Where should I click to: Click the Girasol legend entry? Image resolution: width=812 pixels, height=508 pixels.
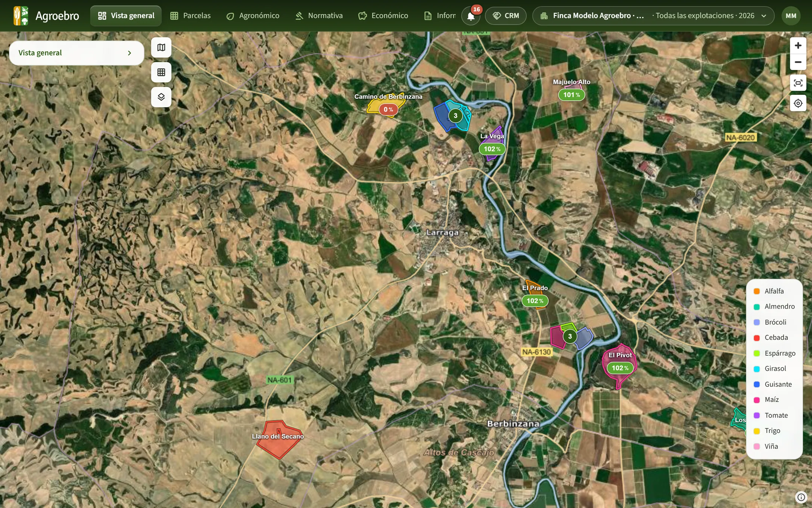point(770,369)
